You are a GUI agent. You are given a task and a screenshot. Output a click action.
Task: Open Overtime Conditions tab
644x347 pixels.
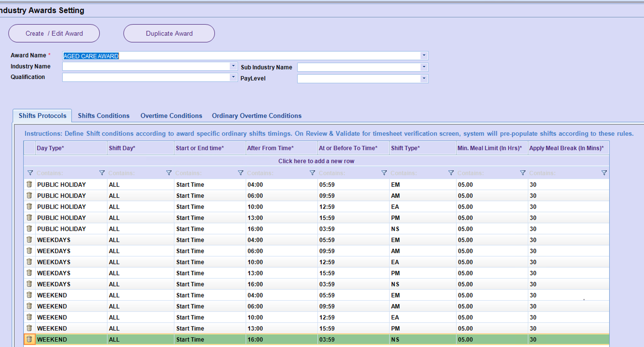tap(171, 116)
